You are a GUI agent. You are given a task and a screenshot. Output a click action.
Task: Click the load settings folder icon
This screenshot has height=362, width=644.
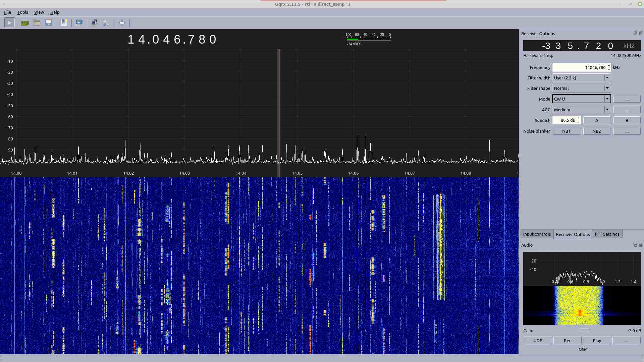(x=37, y=23)
